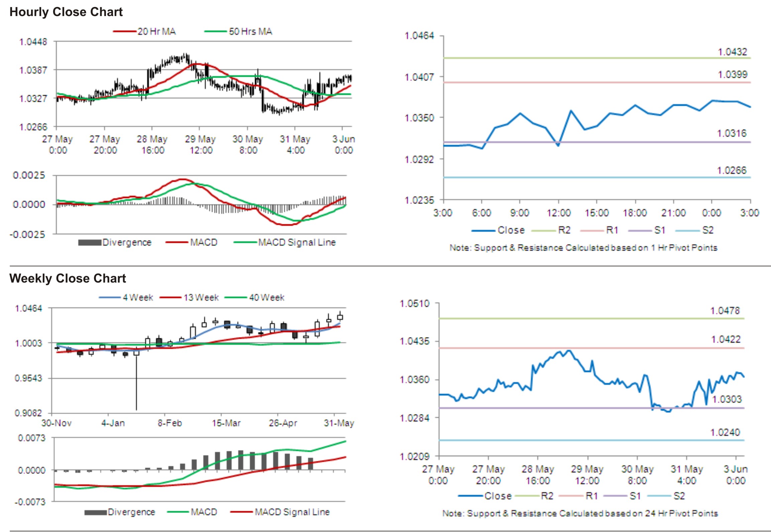This screenshot has height=532, width=771.
Task: Click the R1 level value "1.0399"
Action: 733,74
